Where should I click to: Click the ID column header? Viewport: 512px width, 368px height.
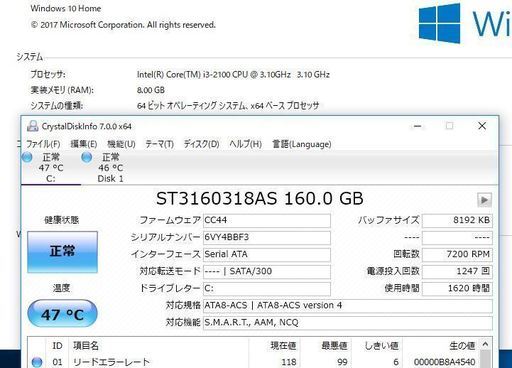(x=57, y=346)
